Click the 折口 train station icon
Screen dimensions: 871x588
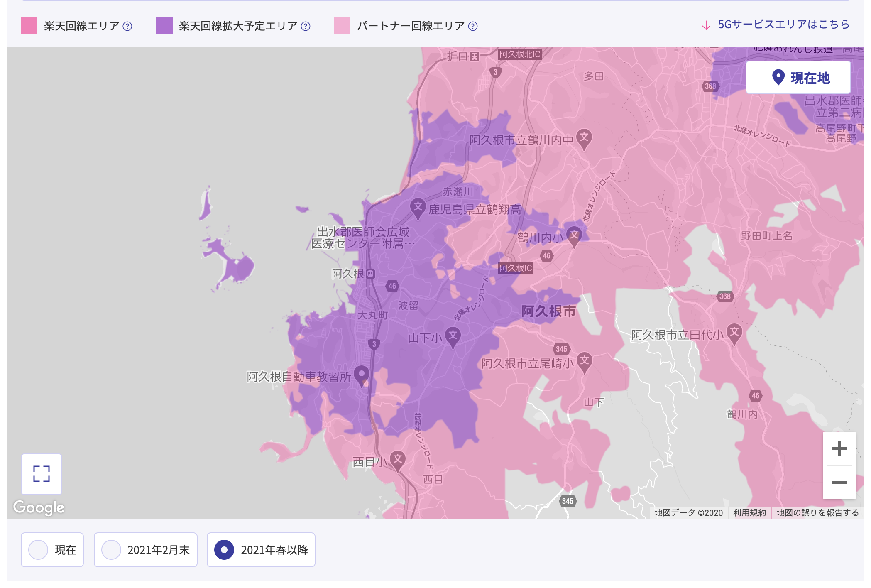tap(475, 56)
